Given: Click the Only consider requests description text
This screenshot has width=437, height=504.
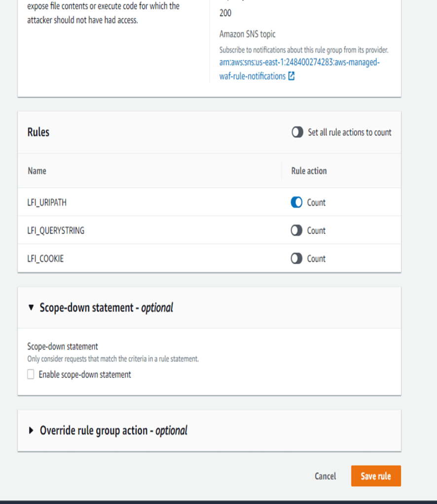Looking at the screenshot, I should coord(113,359).
